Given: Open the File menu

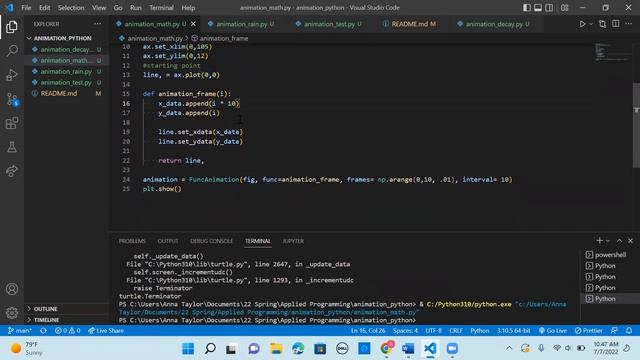Looking at the screenshot, I should (x=26, y=8).
